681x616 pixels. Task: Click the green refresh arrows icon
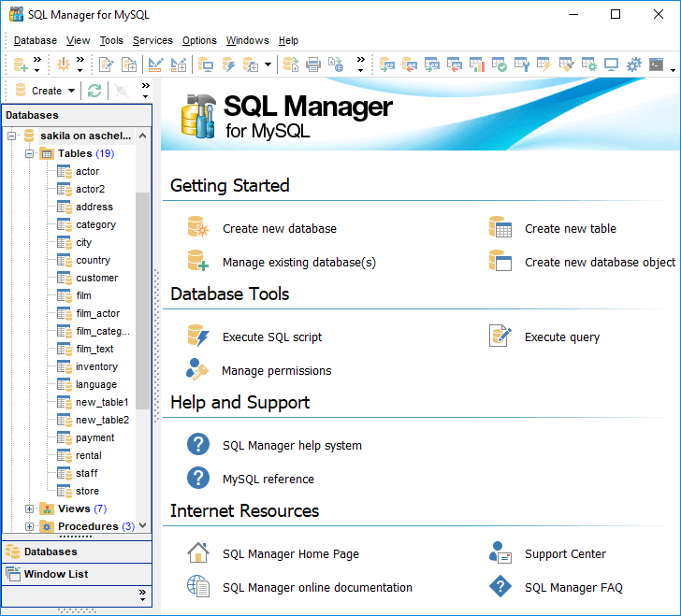[x=94, y=91]
